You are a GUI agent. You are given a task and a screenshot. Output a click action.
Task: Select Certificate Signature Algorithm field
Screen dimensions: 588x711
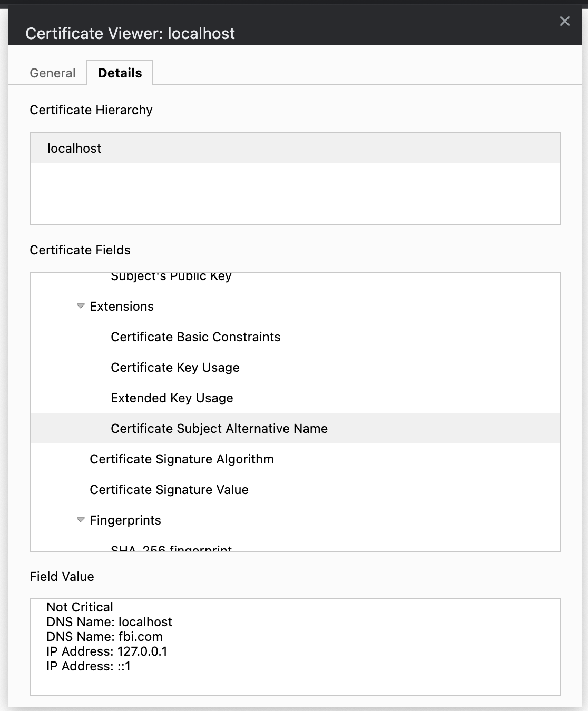coord(182,459)
